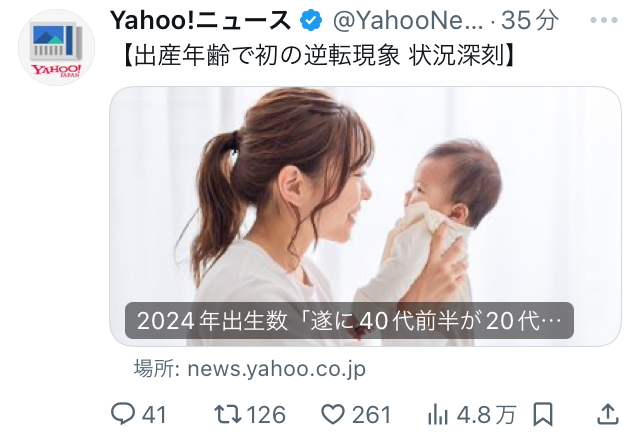Viewport: 640px width, 436px height.
Task: Click the share upload arrow icon
Action: pyautogui.click(x=608, y=414)
